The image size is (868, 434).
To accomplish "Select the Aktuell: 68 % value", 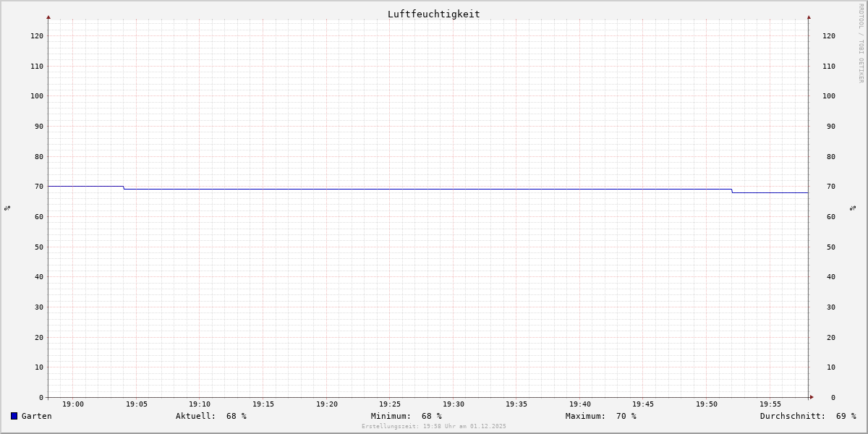I will 211,416.
